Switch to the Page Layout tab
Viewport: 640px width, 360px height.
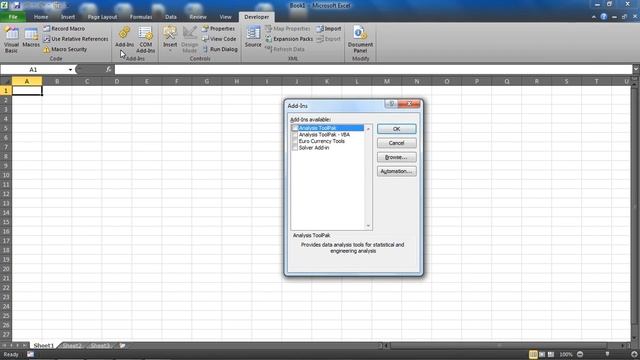(x=102, y=17)
